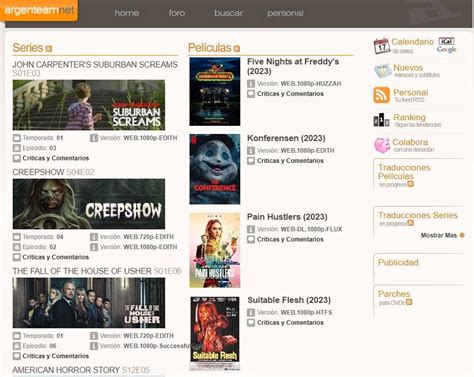Open Creepshow WEB.720p-EDITH version
474x377 pixels.
tap(148, 237)
